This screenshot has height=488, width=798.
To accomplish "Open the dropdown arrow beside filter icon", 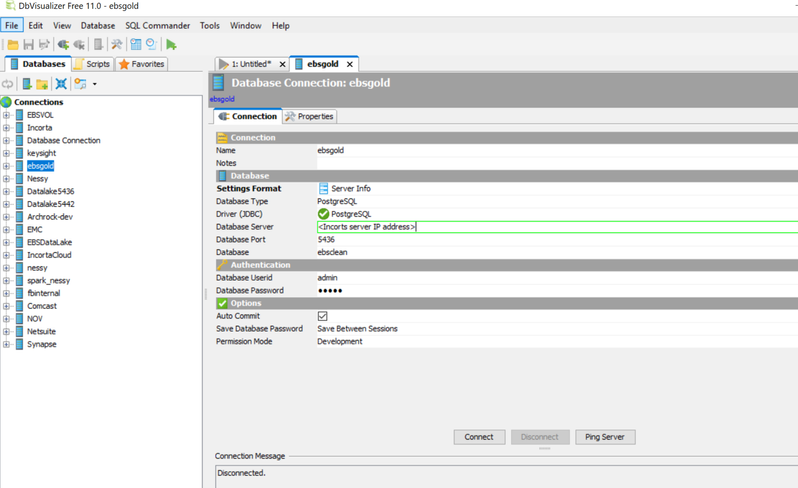I will [94, 84].
